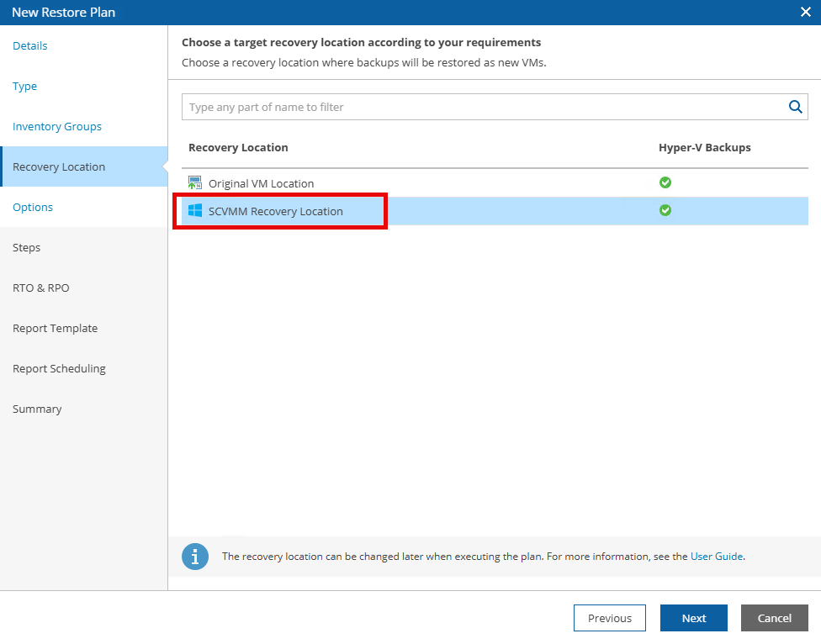The image size is (821, 644).
Task: Close the New Restore Plan dialog
Action: (805, 12)
